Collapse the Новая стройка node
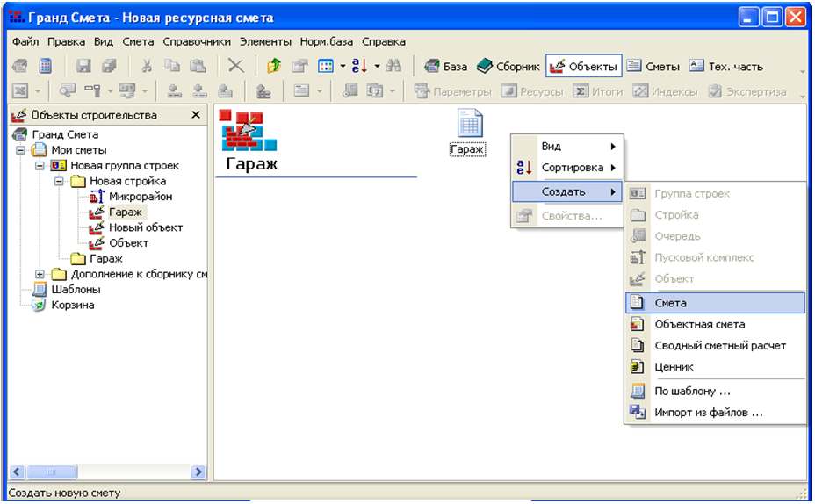 [x=59, y=182]
